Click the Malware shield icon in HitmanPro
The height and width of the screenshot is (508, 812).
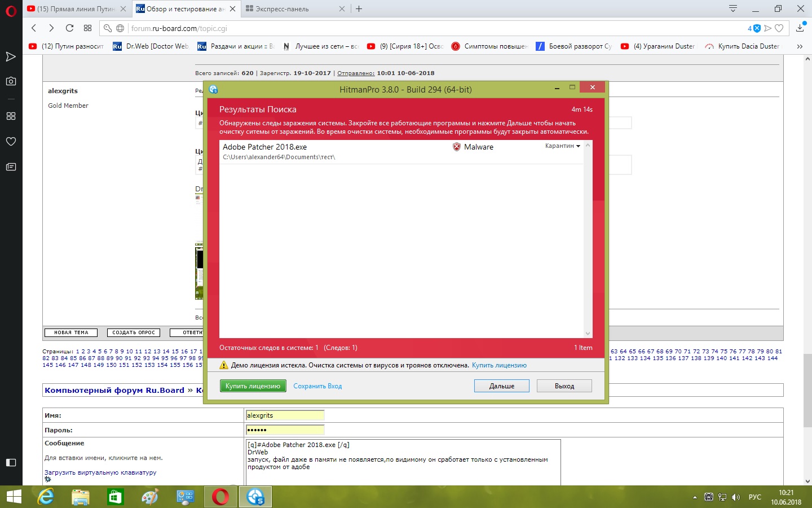[x=457, y=147]
